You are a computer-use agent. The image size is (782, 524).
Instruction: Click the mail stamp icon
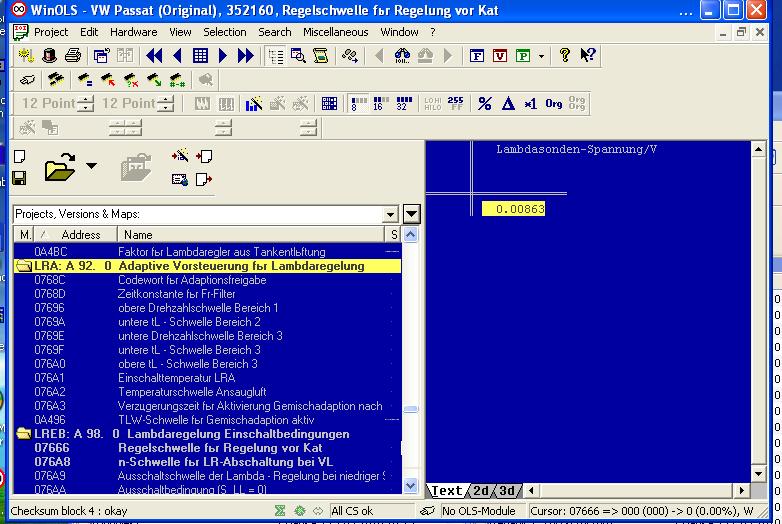point(180,179)
